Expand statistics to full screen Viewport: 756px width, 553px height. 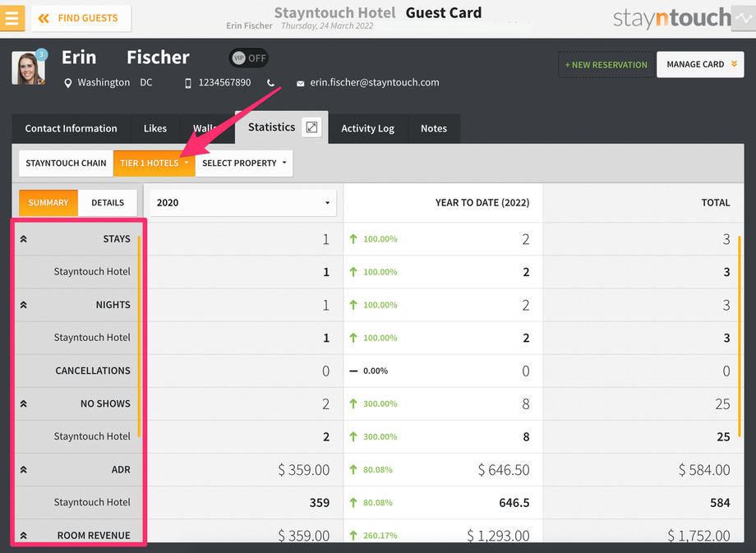point(312,127)
